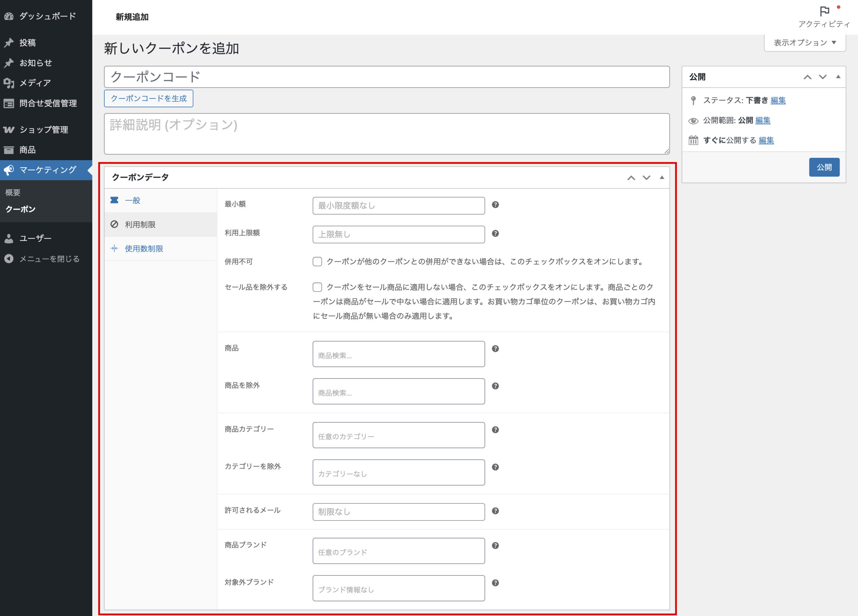Switch to the 一般 coupon tab
858x616 pixels.
[132, 200]
